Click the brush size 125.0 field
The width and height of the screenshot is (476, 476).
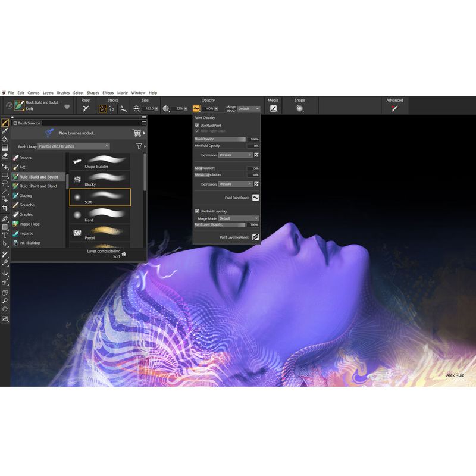[x=148, y=109]
